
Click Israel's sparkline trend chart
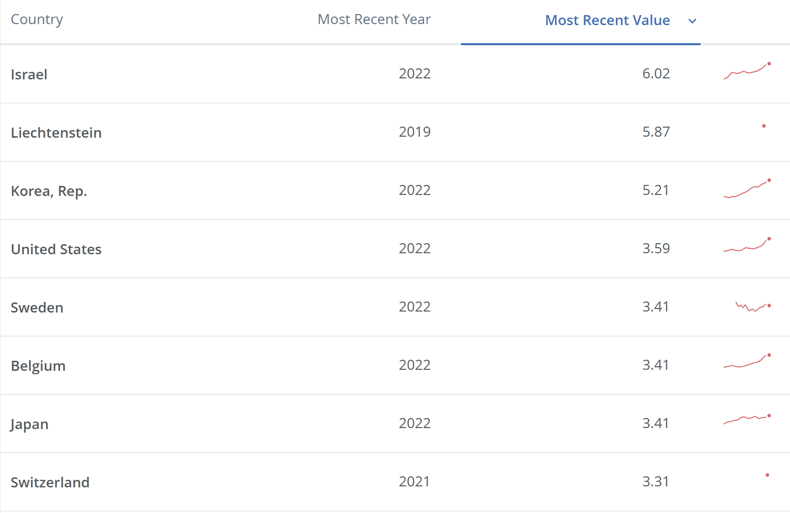click(747, 72)
